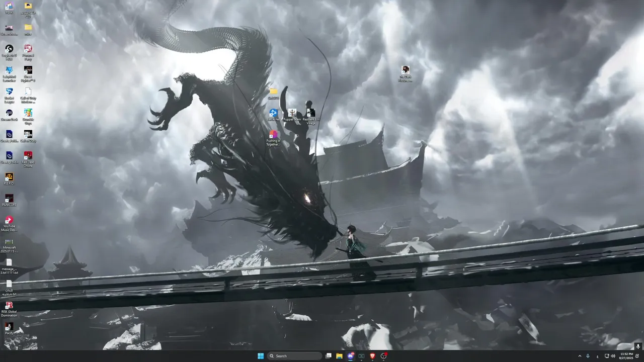Screen dimensions: 644x362
Task: Select the PANICORE desktop shortcut
Action: point(9,200)
